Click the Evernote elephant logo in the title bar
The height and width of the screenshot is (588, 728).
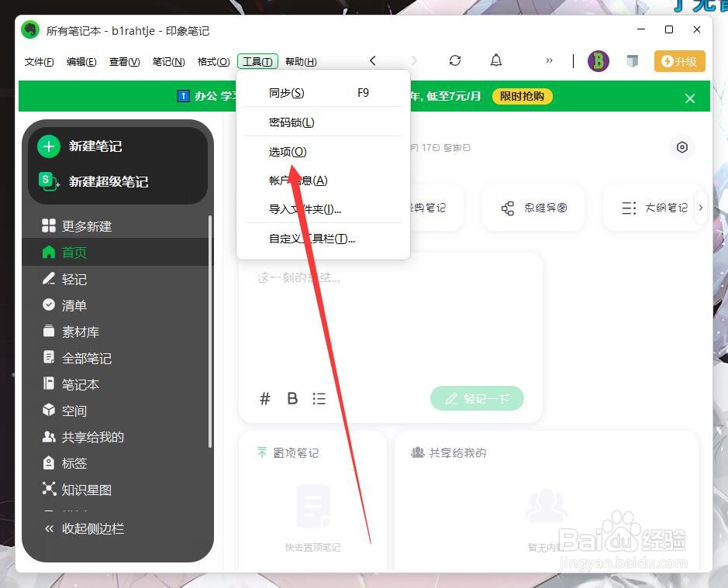pos(31,30)
